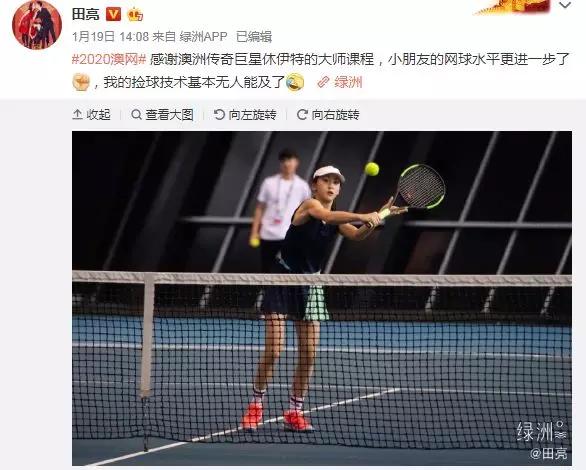Collapse the image with 收起
586x470 pixels.
(92, 115)
